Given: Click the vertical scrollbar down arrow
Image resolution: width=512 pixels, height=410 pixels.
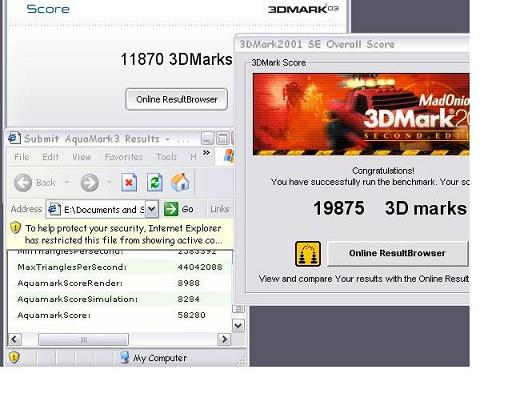Looking at the screenshot, I should click(x=238, y=325).
